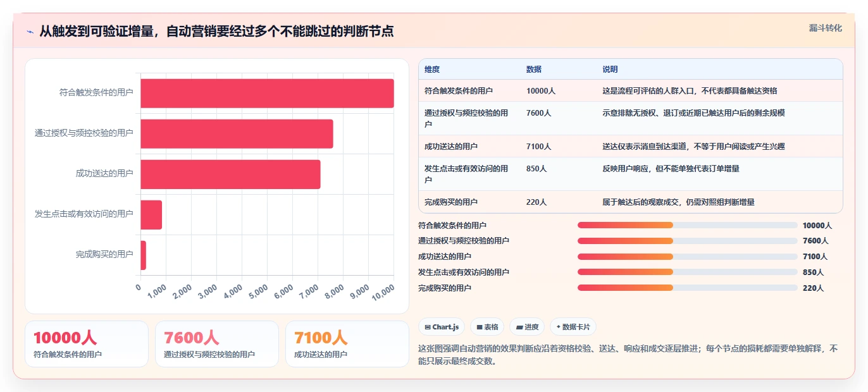This screenshot has height=392, width=868.
Task: Select the 表格 chip
Action: coord(487,327)
